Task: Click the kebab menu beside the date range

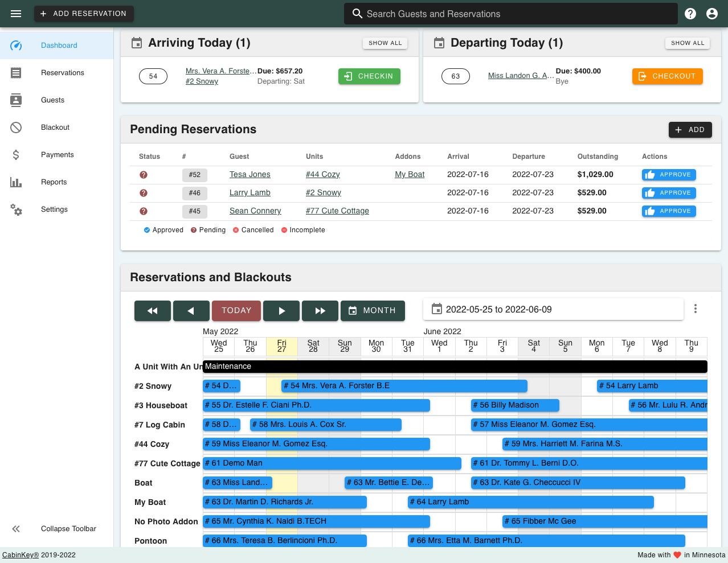Action: click(695, 309)
